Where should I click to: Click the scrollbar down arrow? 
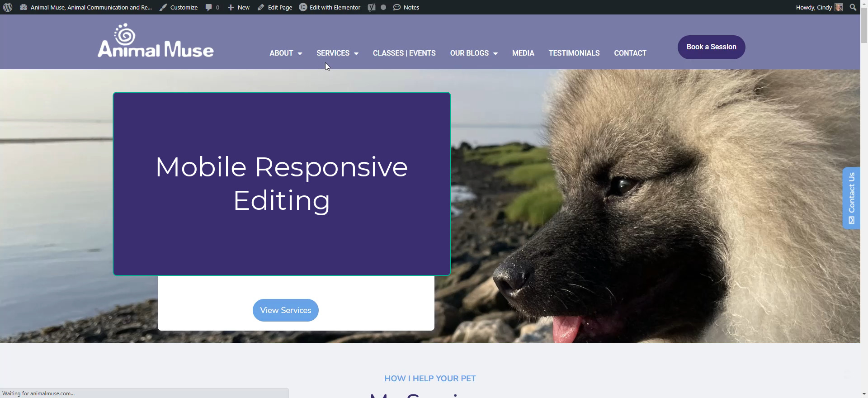[x=864, y=394]
